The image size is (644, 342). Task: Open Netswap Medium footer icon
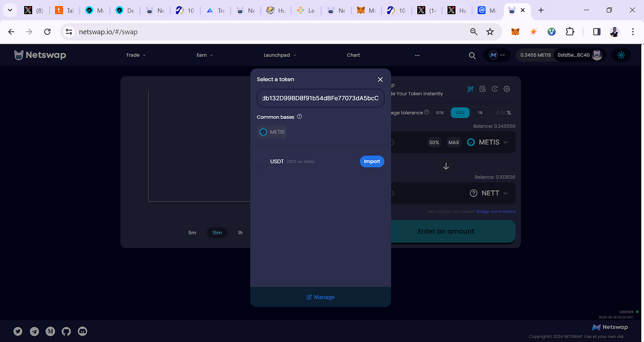51,331
